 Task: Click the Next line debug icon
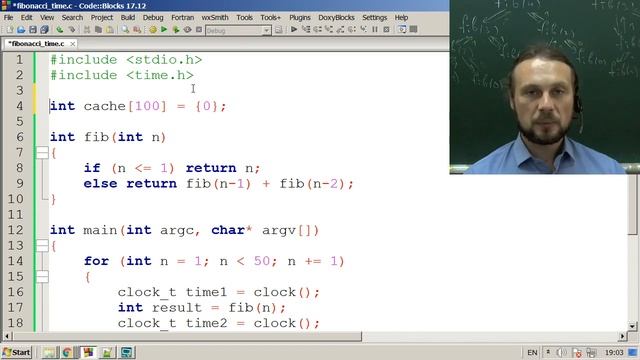[317, 29]
